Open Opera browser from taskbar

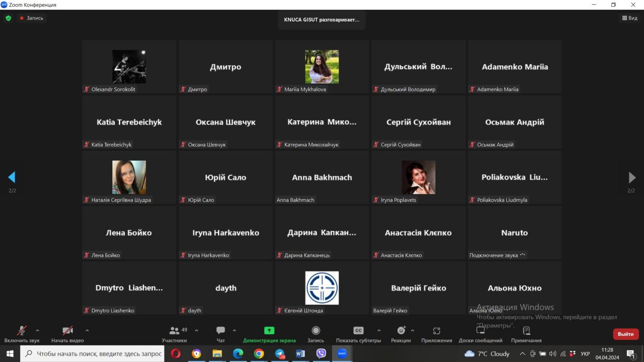175,354
